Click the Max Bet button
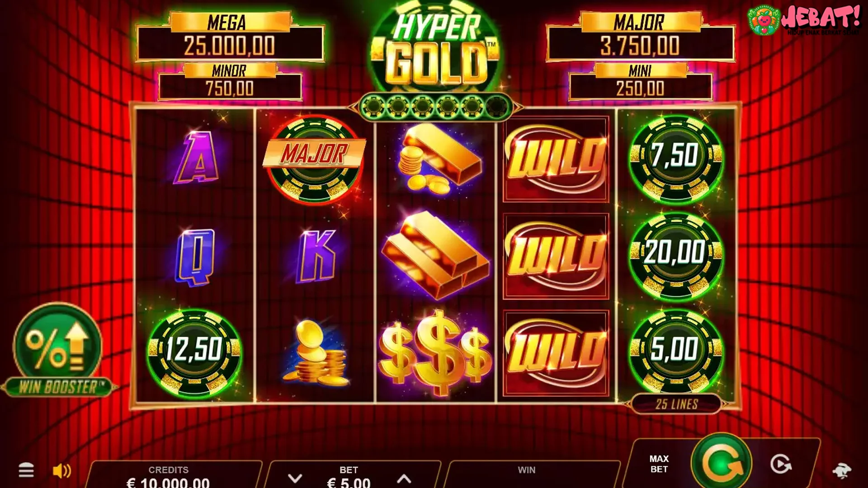The height and width of the screenshot is (488, 868). (659, 464)
